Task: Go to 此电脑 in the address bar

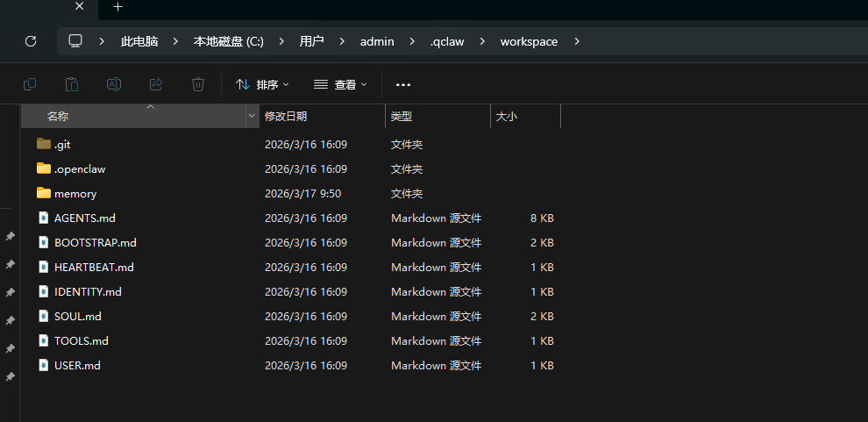Action: (x=139, y=41)
